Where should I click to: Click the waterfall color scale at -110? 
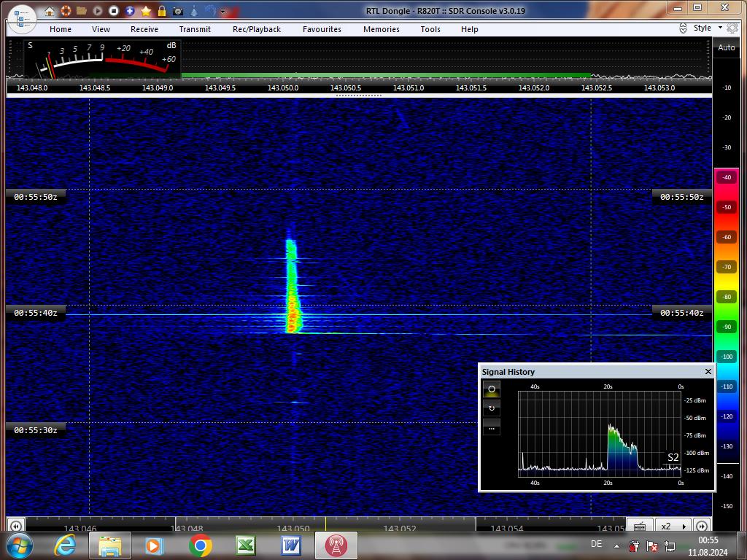(727, 386)
